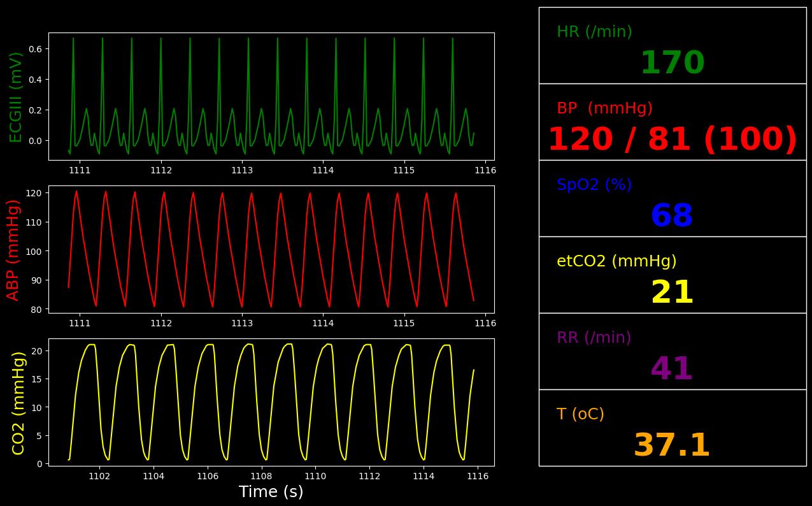The width and height of the screenshot is (812, 506).
Task: Click the 90 tick on ABP axis
Action: [x=36, y=280]
